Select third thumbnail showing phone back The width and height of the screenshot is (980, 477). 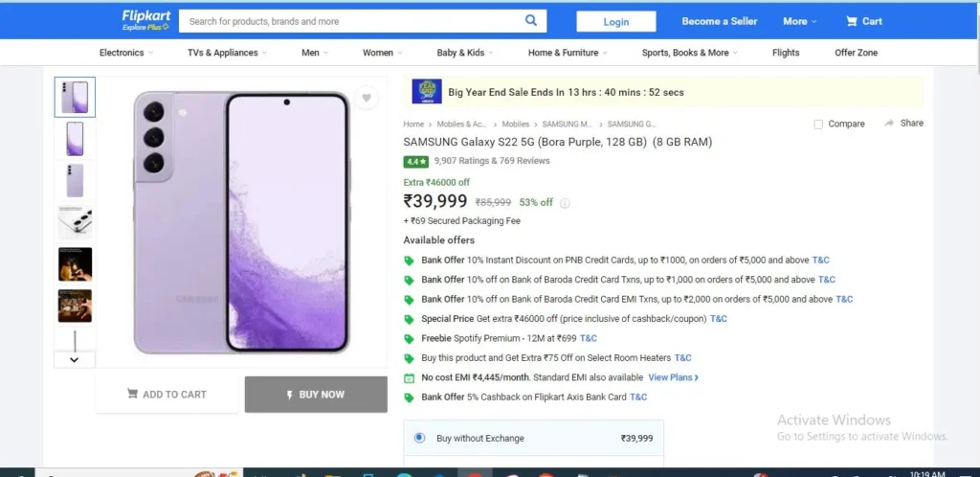75,181
